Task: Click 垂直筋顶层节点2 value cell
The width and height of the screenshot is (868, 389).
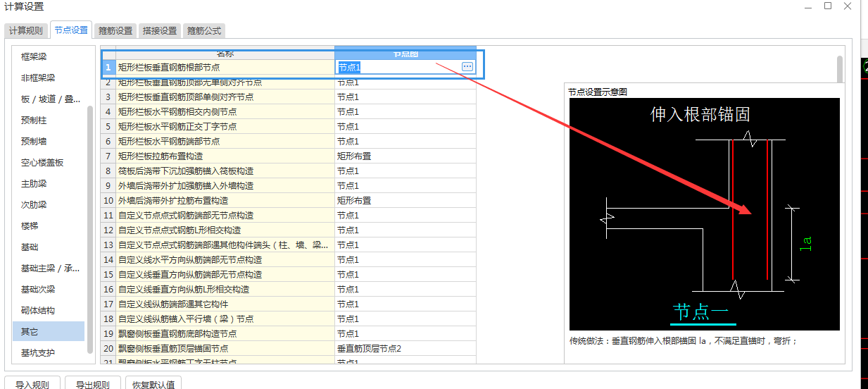Action: click(405, 348)
